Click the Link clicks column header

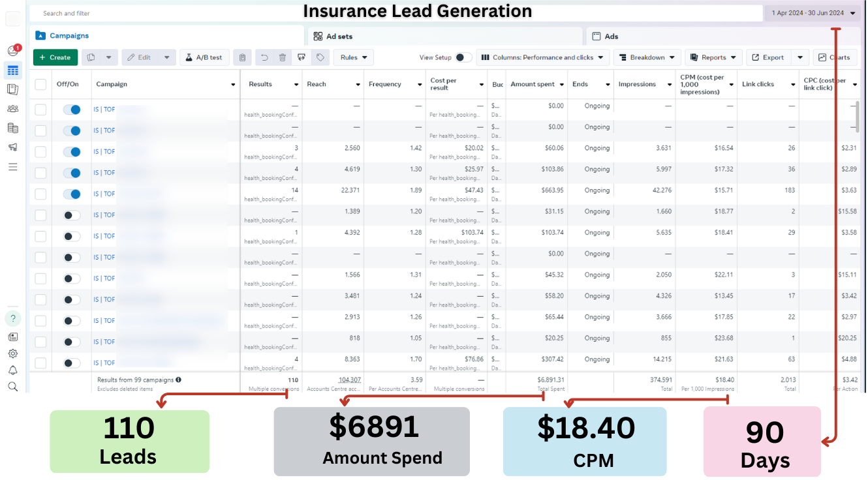[x=767, y=84]
